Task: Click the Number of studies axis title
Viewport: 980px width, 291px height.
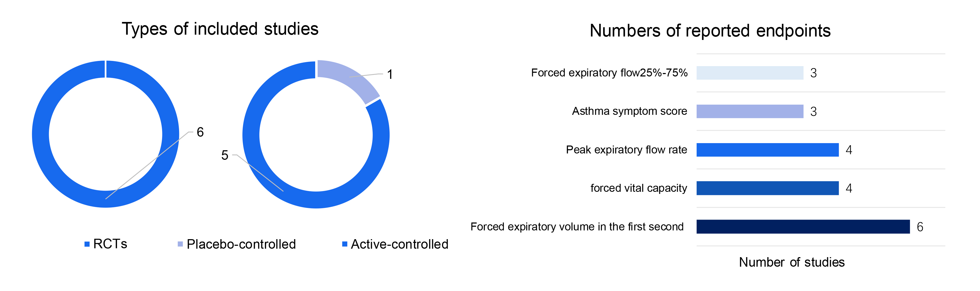Action: click(x=792, y=262)
